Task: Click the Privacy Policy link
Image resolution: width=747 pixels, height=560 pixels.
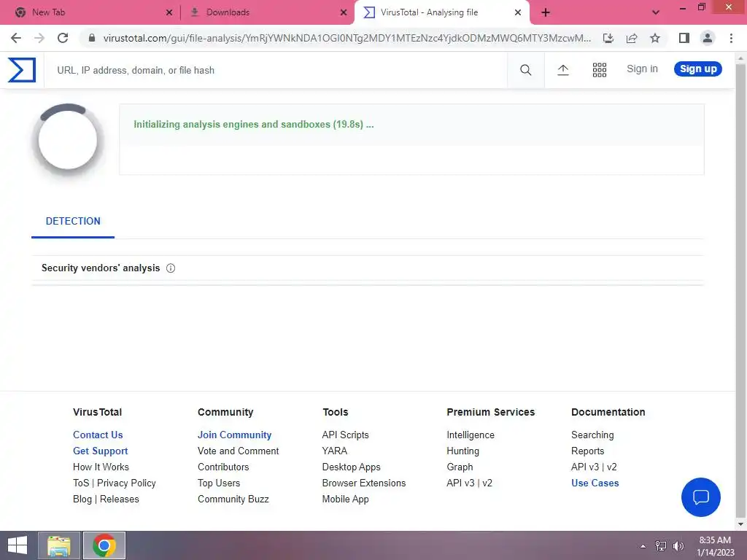Action: (126, 483)
